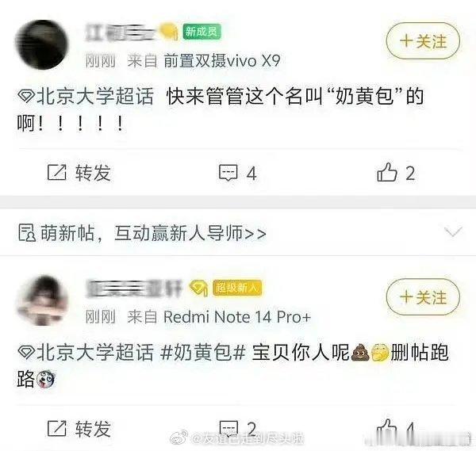Open comments on the first post
Viewport: 476px width, 451px height.
point(228,173)
